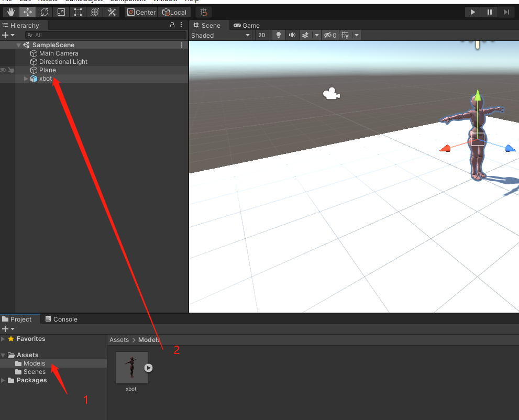The height and width of the screenshot is (420, 519).
Task: Open the Shaded draw mode dropdown
Action: click(220, 36)
